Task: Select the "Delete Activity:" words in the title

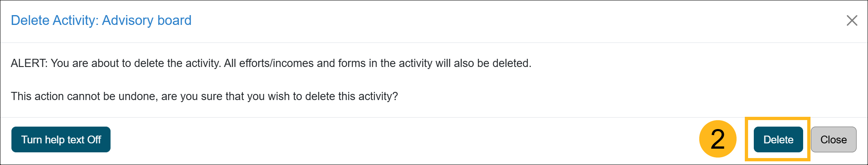Action: click(x=55, y=20)
